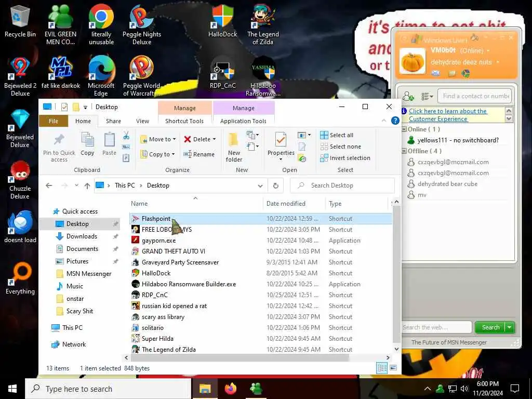Open the Delete dropdown arrow
Screen dimensions: 532x399
coord(214,139)
